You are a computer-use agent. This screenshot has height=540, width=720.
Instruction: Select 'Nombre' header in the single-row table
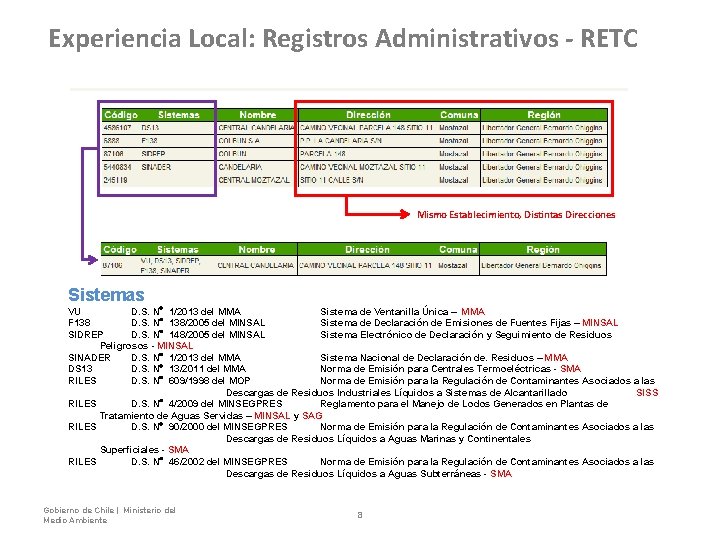257,249
